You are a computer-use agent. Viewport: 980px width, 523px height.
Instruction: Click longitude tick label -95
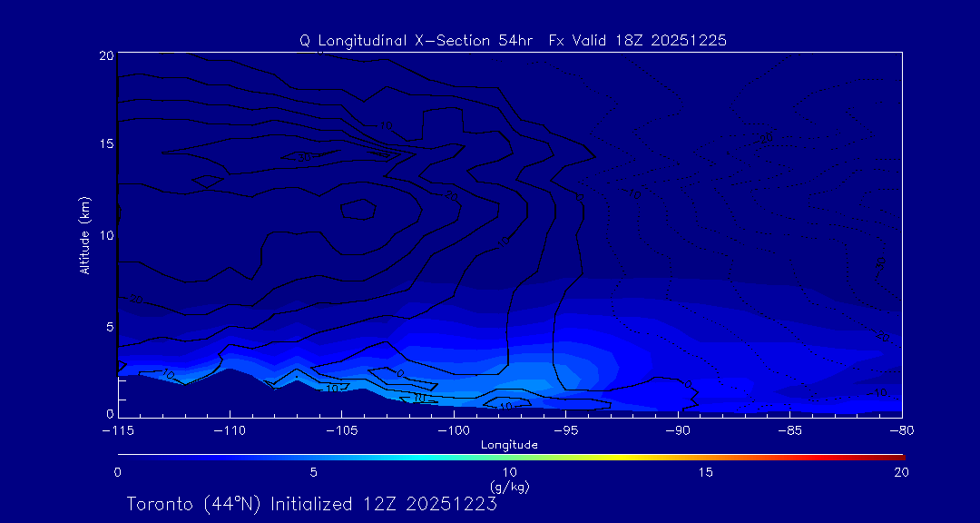click(565, 431)
